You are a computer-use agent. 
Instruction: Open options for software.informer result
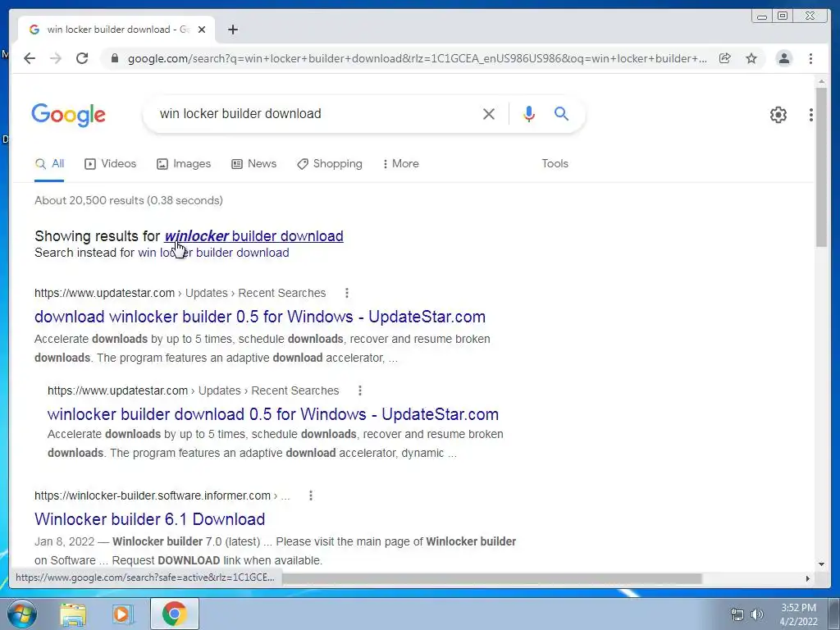(x=311, y=495)
